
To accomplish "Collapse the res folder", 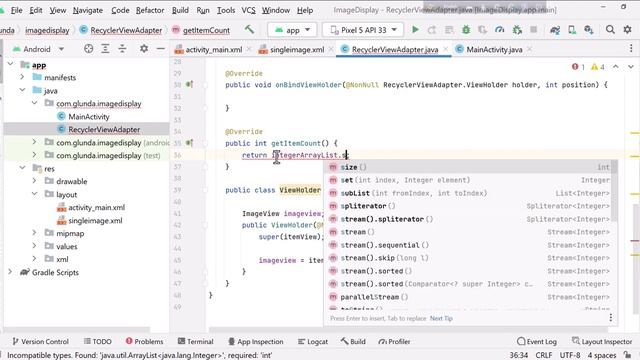I will coord(22,168).
